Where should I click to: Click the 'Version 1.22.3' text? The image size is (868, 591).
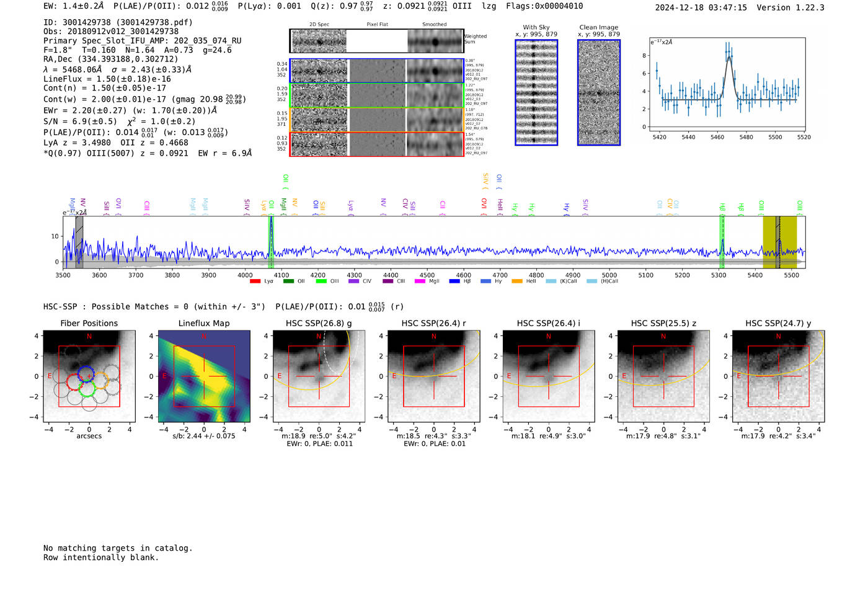790,7
